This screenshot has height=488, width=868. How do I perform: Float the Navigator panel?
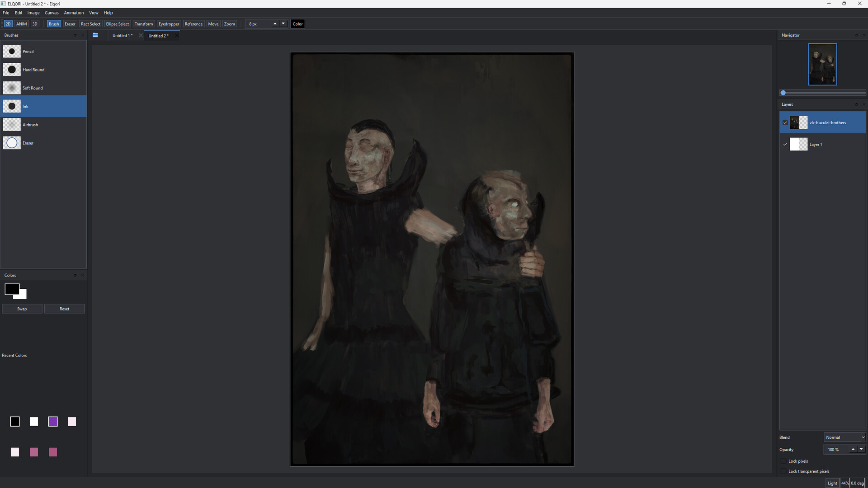pyautogui.click(x=856, y=35)
